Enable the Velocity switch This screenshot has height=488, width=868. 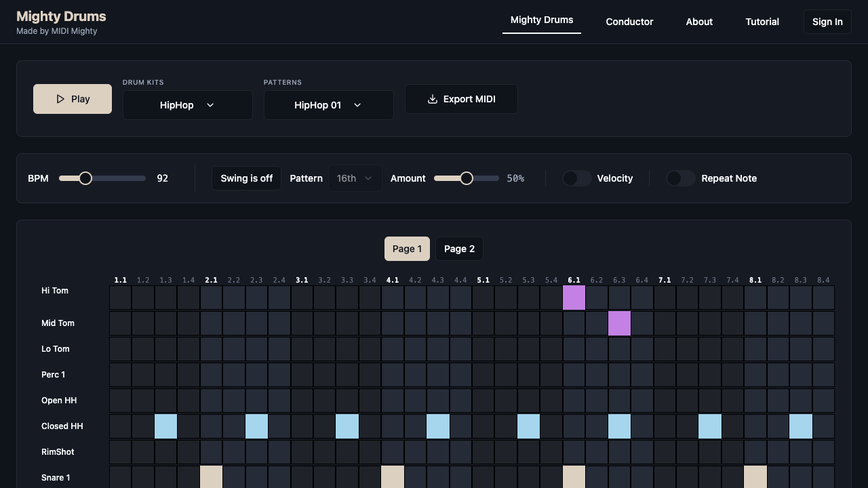pos(577,178)
